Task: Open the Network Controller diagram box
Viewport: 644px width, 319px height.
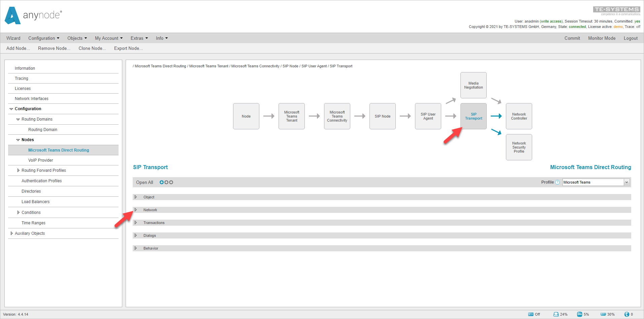Action: [519, 116]
